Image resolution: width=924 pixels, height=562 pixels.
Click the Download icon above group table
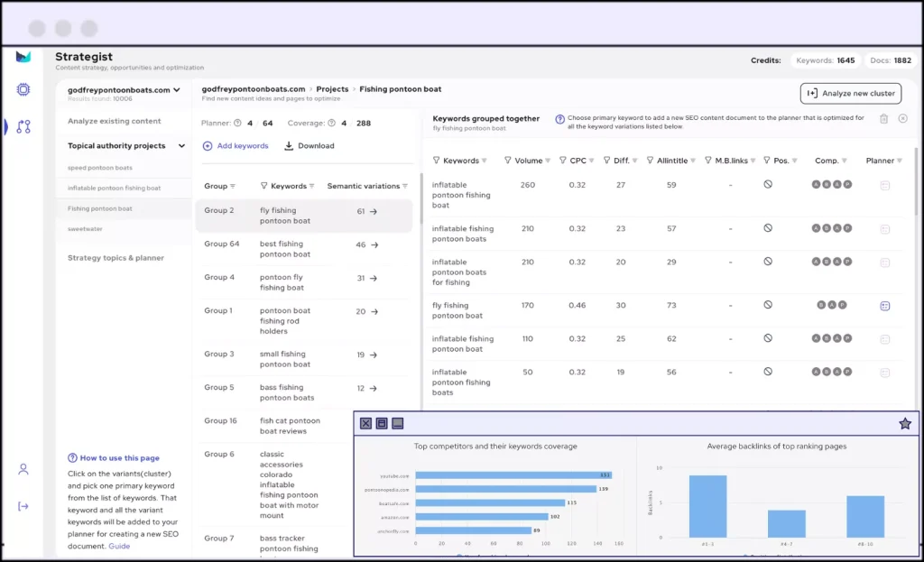pyautogui.click(x=289, y=146)
